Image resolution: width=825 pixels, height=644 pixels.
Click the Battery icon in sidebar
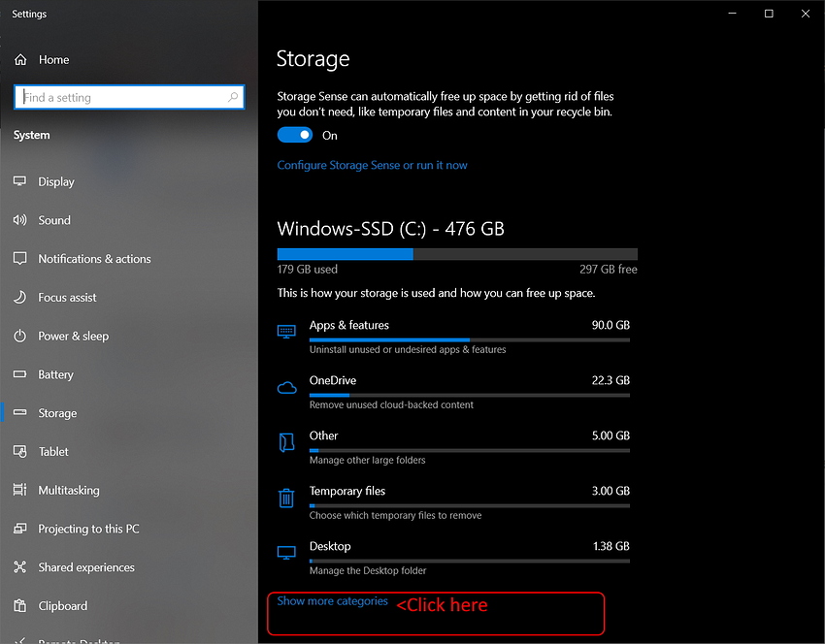20,374
